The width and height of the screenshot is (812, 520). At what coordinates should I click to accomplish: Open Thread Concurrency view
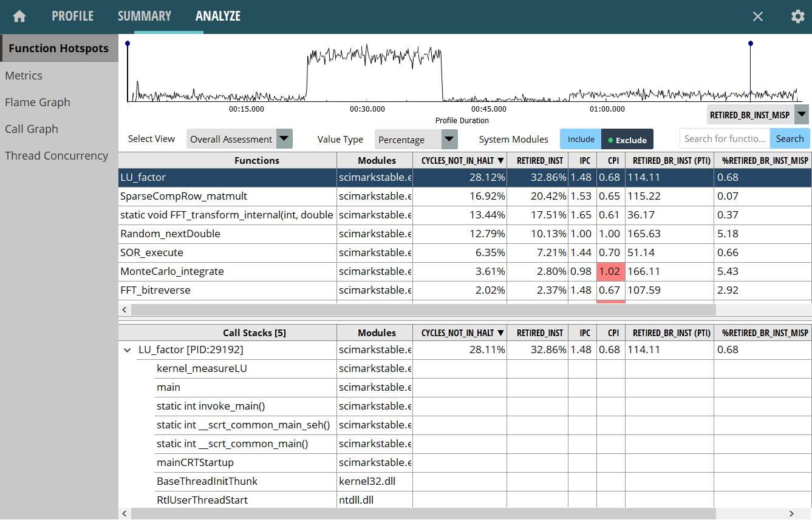tap(56, 156)
